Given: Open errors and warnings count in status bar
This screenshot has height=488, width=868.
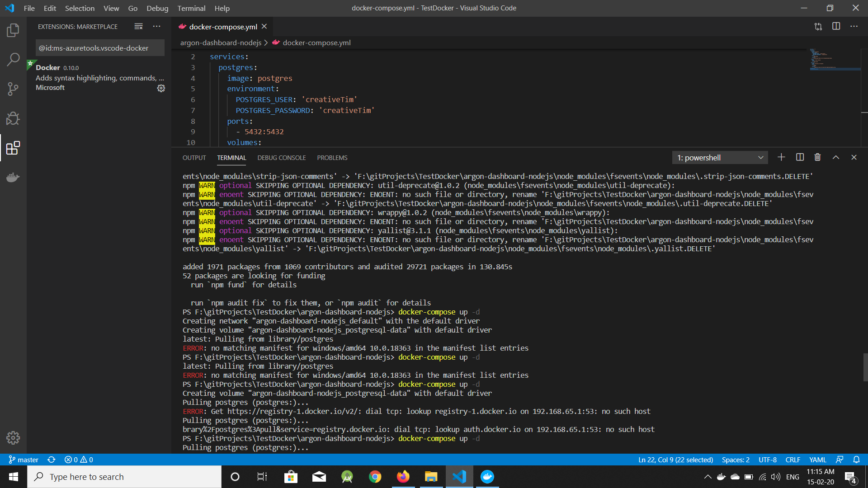Looking at the screenshot, I should pyautogui.click(x=79, y=460).
